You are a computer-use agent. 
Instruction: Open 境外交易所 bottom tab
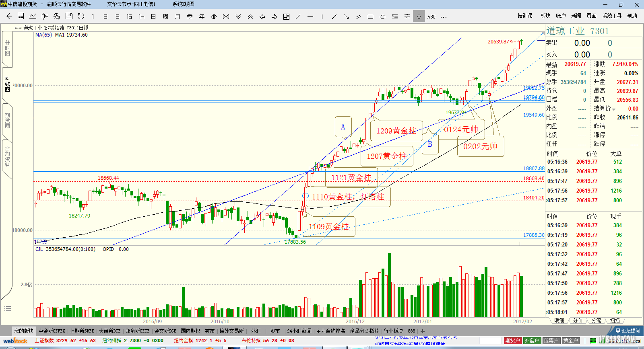[x=231, y=331]
